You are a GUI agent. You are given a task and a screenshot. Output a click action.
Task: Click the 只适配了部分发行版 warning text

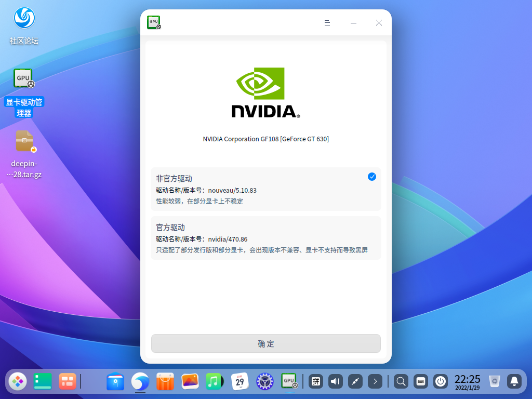262,250
